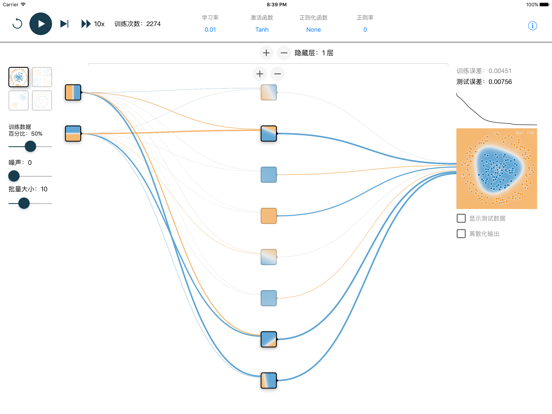The height and width of the screenshot is (414, 552).
Task: Click the fifth hidden neuron, faded gradient
Action: 269,257
